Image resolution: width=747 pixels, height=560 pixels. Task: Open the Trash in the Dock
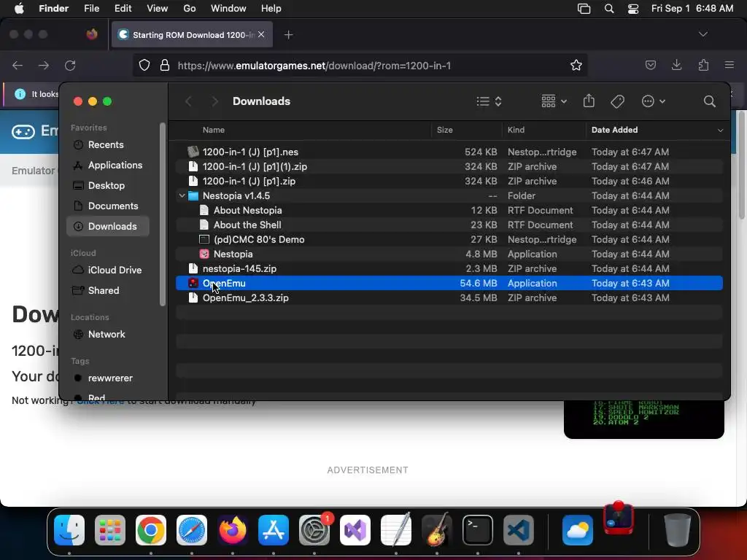click(677, 529)
